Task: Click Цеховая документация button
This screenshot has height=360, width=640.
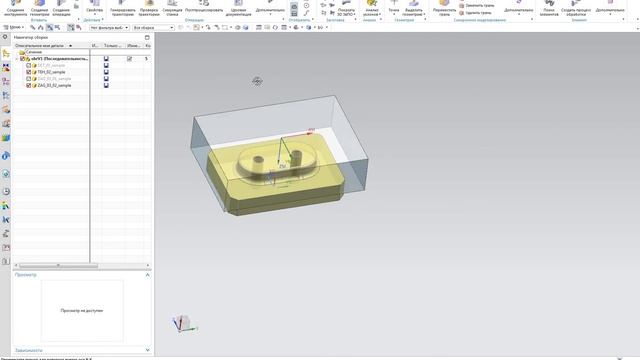Action: (238, 8)
